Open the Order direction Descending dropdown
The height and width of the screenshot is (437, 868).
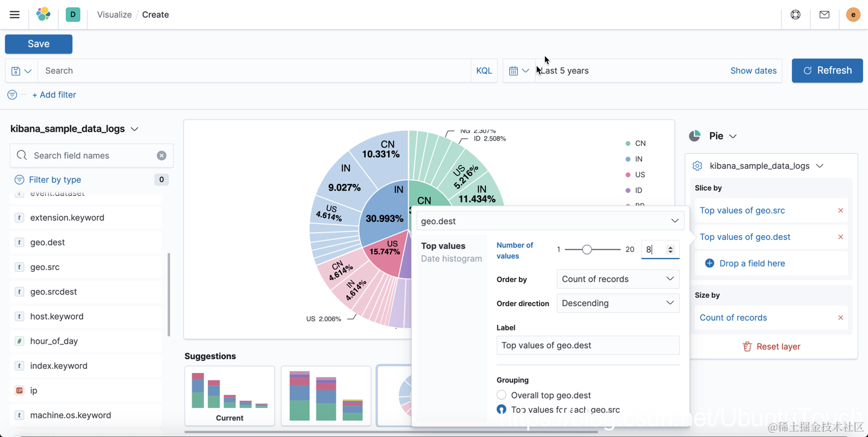click(x=618, y=303)
